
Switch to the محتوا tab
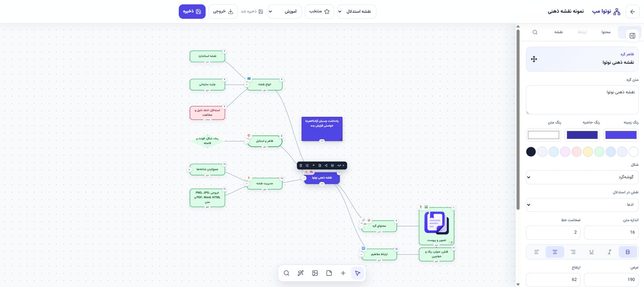pyautogui.click(x=606, y=32)
